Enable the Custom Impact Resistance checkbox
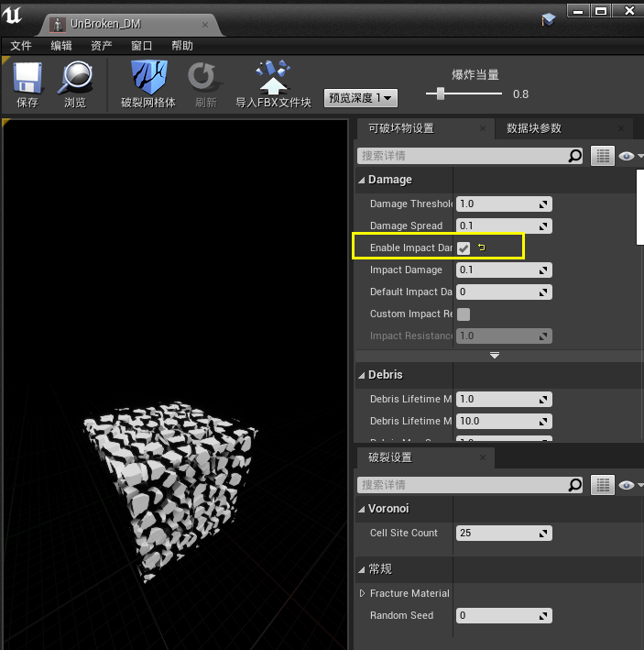Image resolution: width=644 pixels, height=650 pixels. coord(464,314)
